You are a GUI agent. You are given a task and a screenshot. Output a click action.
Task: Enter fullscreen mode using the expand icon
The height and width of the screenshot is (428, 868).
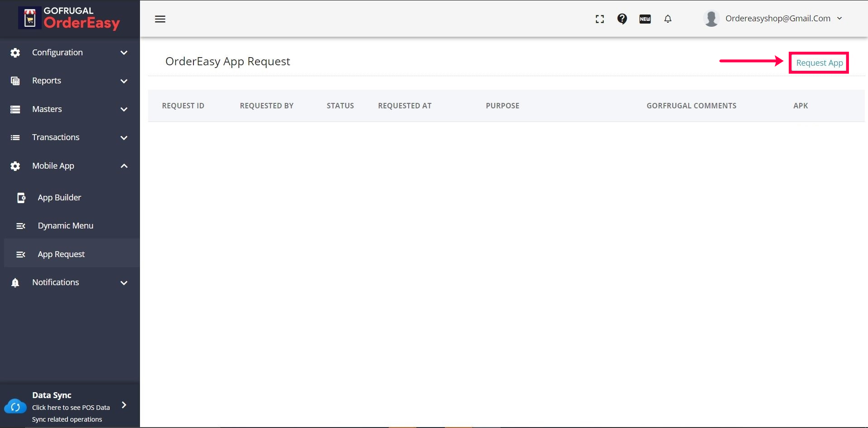pyautogui.click(x=600, y=19)
